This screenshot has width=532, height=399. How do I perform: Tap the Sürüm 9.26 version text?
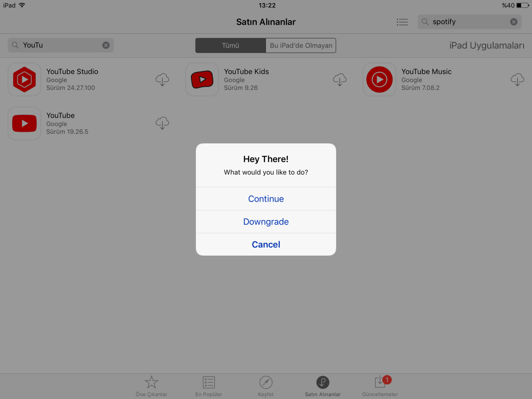click(241, 88)
